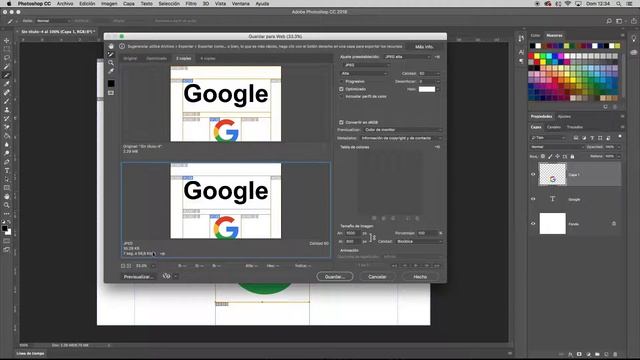Toggle the Convertir en sRGB checkbox
This screenshot has height=360, width=640.
tap(341, 122)
